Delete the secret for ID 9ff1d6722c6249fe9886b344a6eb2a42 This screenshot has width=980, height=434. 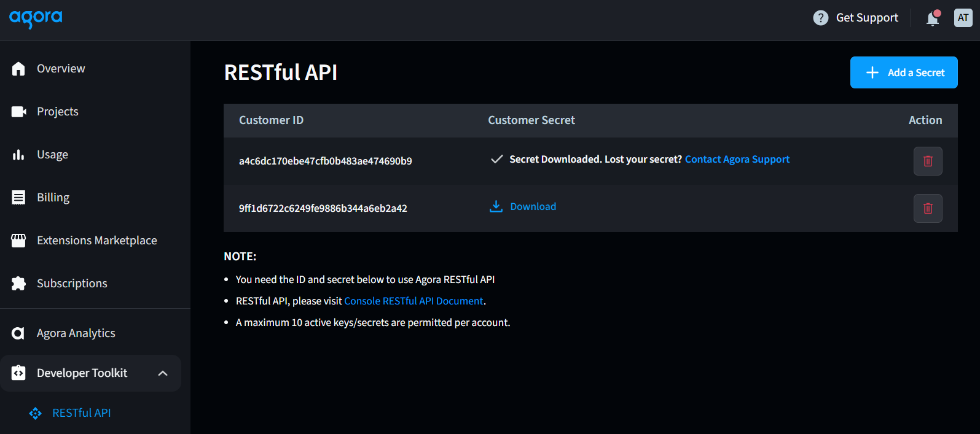coord(928,209)
